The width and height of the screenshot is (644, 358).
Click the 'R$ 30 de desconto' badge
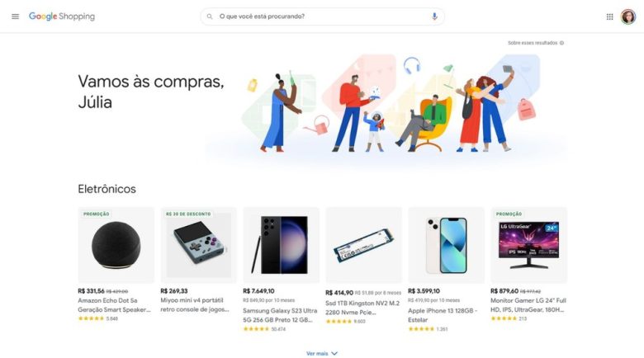click(188, 214)
